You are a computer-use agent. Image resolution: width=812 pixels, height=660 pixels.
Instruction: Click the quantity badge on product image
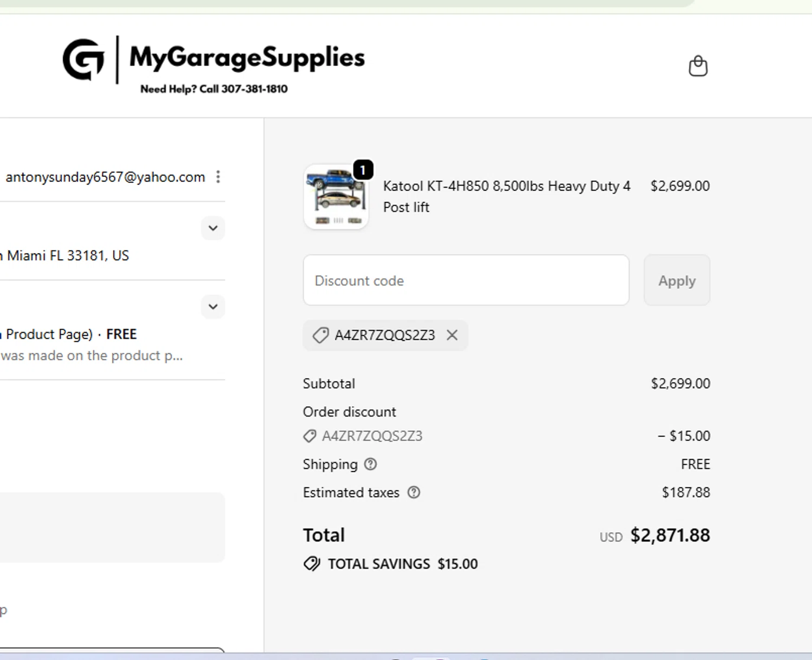coord(363,170)
